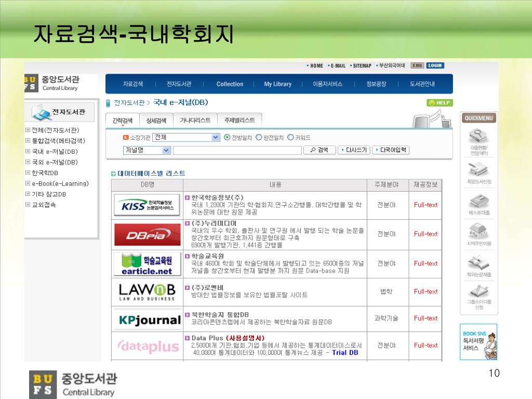Image resolution: width=532 pixels, height=399 pixels.
Task: Switch to the 상세검색 tab
Action: 156,121
